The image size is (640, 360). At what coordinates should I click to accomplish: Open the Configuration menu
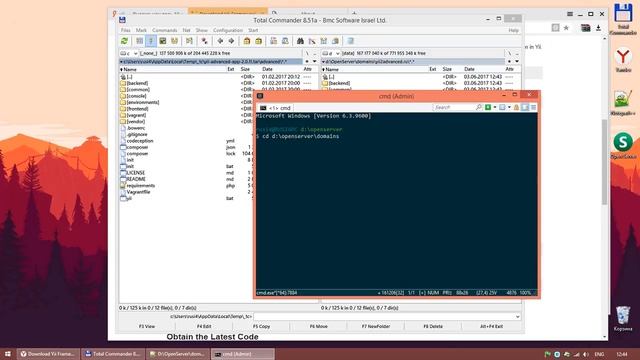228,30
